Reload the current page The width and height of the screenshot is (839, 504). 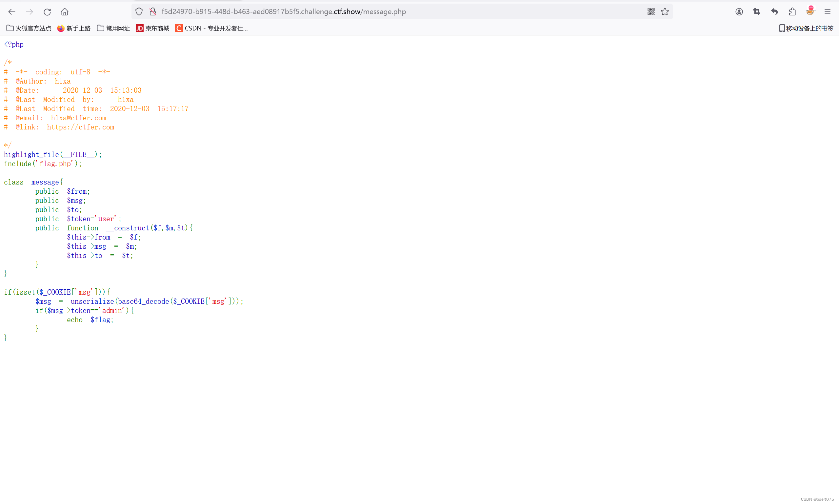pyautogui.click(x=47, y=12)
